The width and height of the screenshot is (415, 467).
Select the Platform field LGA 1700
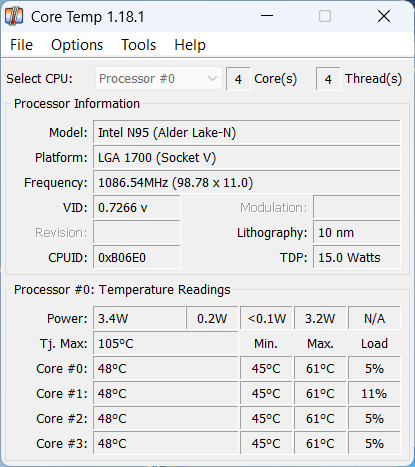pos(247,158)
